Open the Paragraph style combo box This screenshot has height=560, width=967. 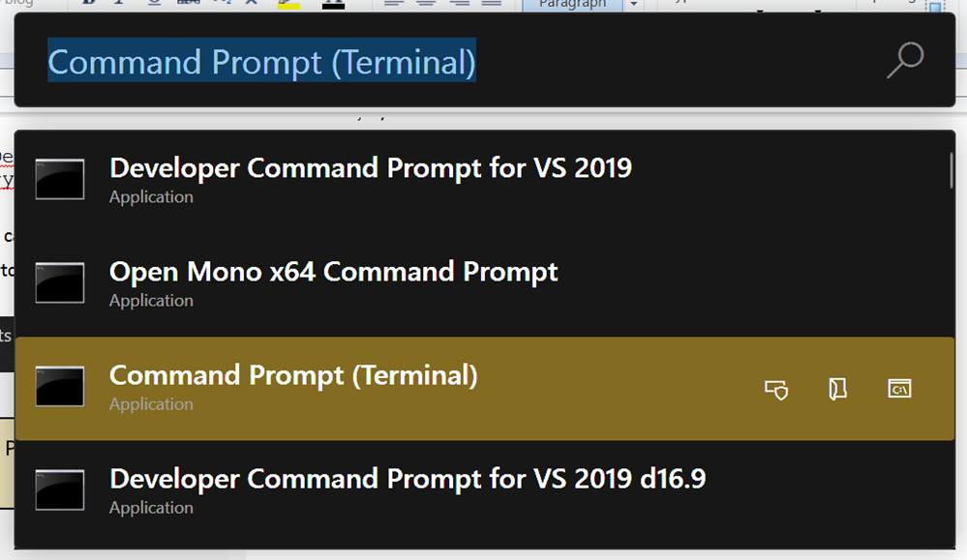pos(572,4)
